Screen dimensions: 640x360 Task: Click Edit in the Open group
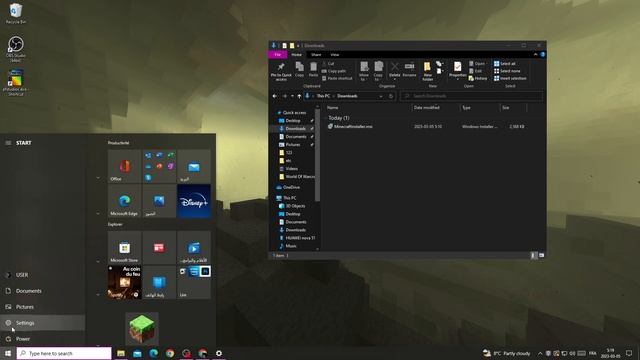(x=476, y=71)
